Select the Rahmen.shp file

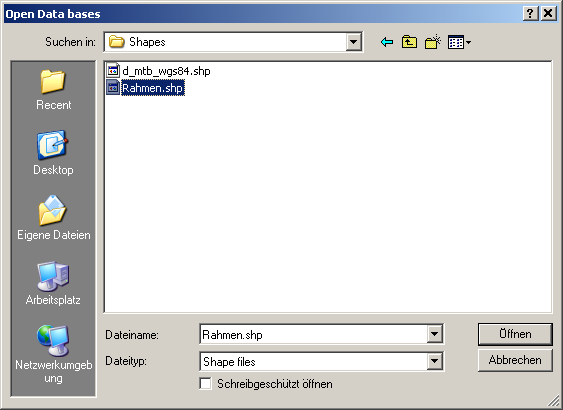pos(145,88)
